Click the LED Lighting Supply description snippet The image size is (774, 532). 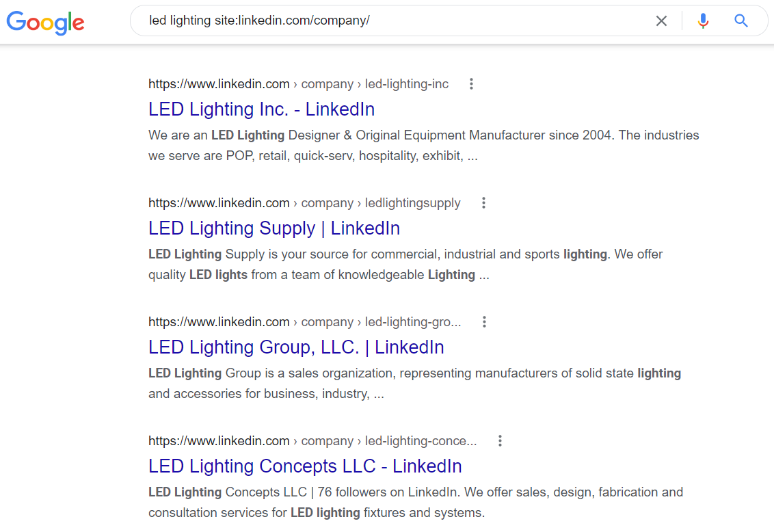[x=405, y=265]
